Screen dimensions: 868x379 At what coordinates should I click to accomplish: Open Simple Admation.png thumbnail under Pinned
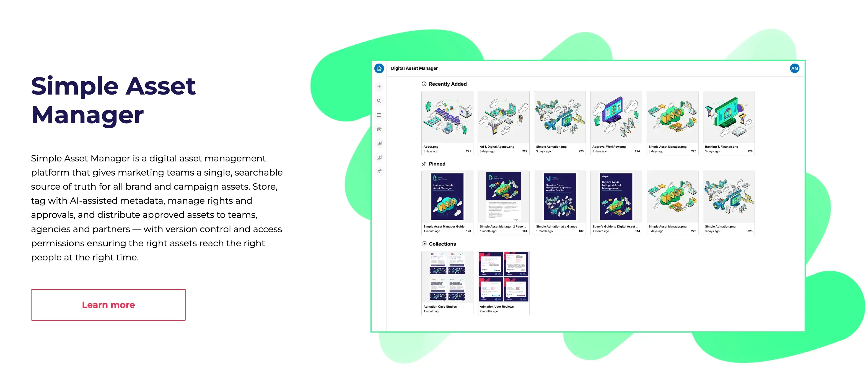tap(729, 197)
